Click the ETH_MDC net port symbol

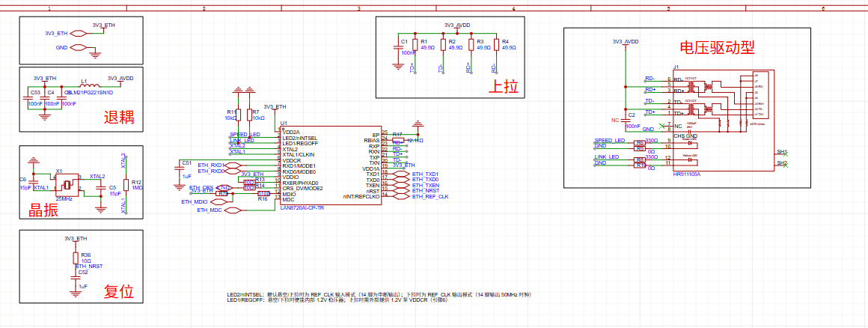(x=232, y=210)
